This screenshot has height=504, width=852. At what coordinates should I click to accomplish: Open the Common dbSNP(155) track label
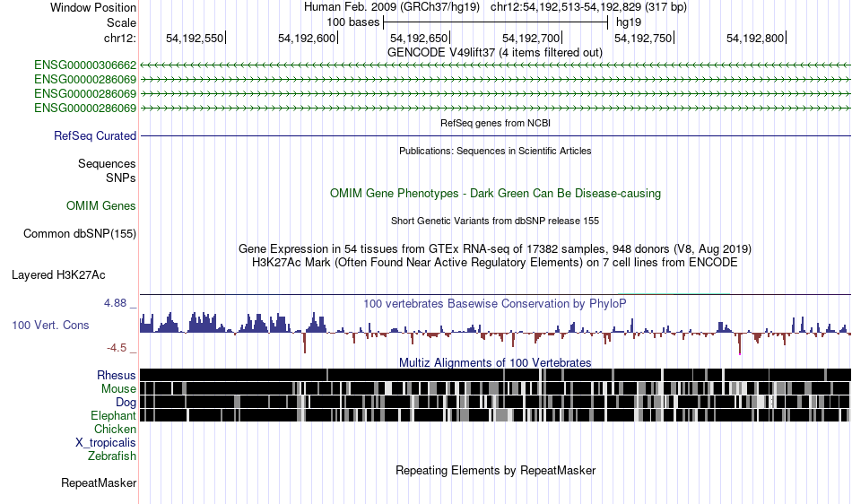[x=80, y=233]
